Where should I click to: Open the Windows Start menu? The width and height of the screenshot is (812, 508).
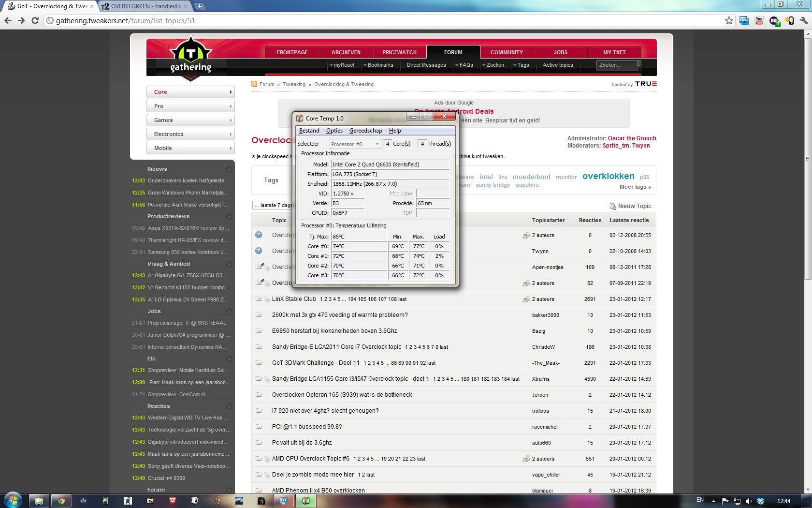click(13, 501)
